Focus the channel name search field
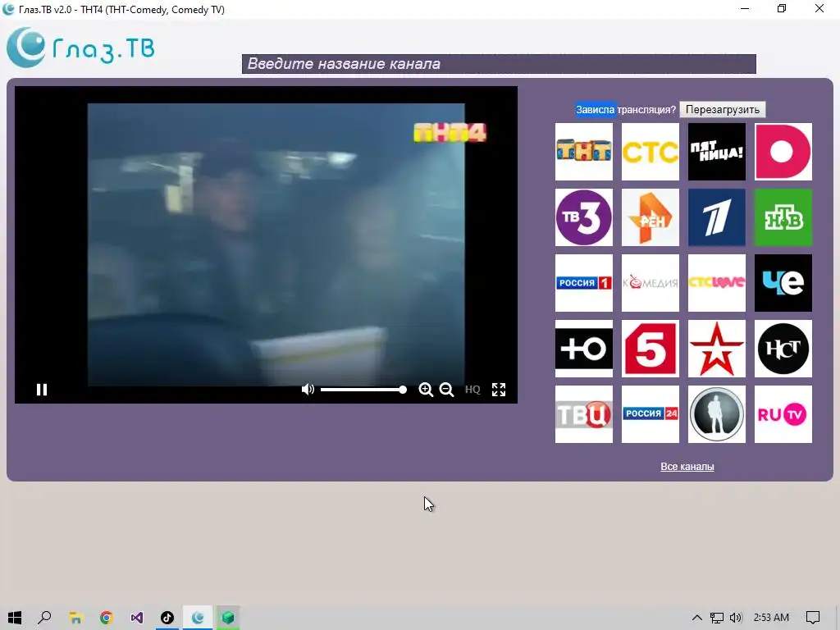 pos(499,64)
